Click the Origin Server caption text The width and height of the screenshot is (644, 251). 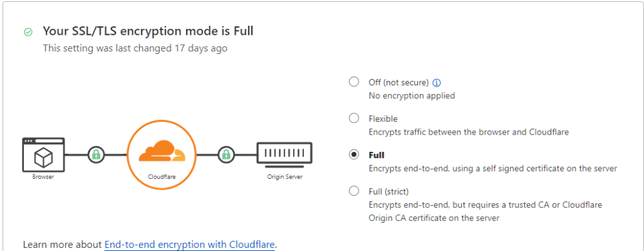(284, 177)
